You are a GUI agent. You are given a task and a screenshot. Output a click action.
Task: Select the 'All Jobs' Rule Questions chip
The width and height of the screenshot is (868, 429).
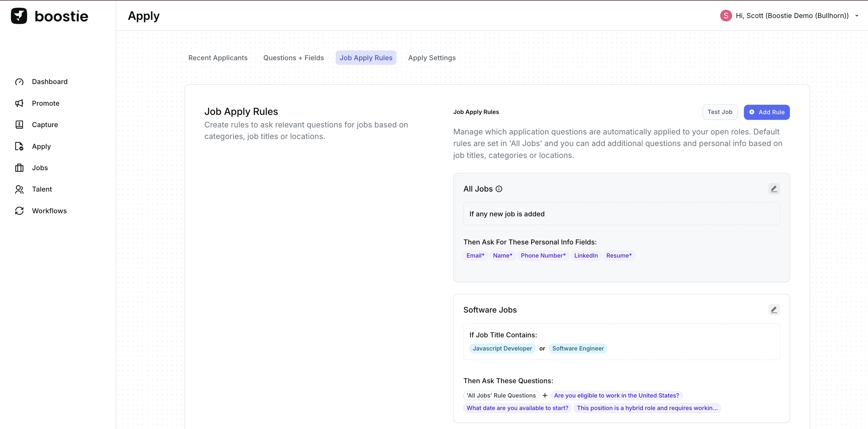pos(501,395)
